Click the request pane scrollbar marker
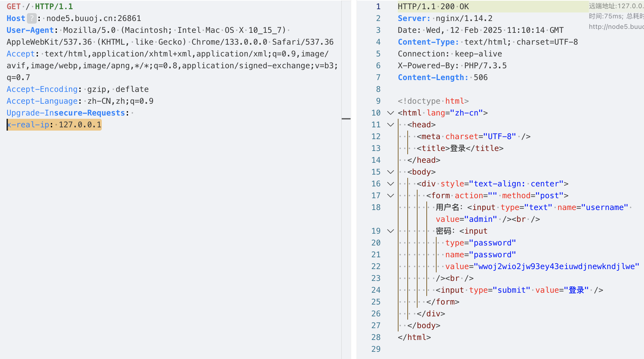Screen dimensions: 644x359 click(346, 119)
